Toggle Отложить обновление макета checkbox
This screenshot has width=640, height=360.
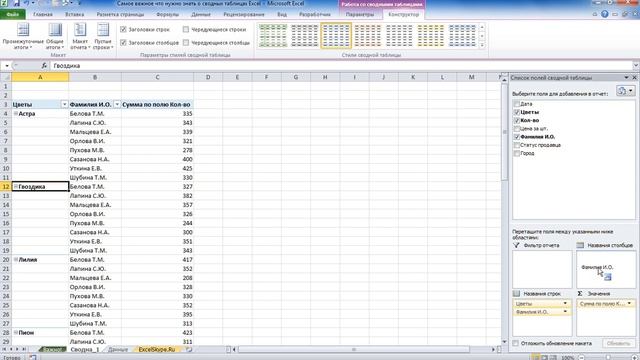coord(516,343)
